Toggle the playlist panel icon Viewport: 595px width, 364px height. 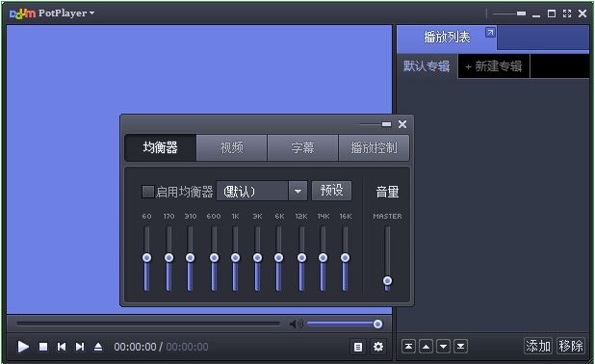(x=358, y=347)
